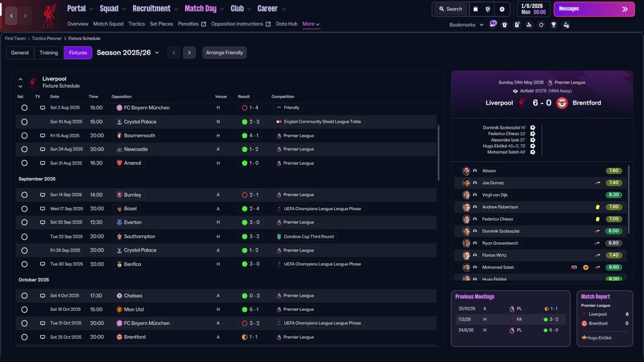Open the Data Hub submenu item
644x362 pixels.
click(287, 24)
